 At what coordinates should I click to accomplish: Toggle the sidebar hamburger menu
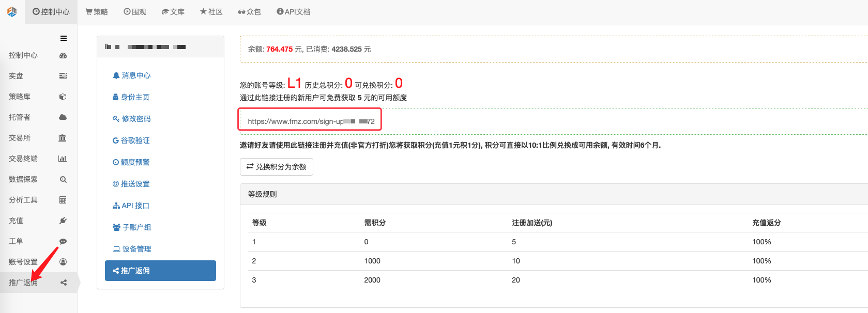tap(64, 38)
